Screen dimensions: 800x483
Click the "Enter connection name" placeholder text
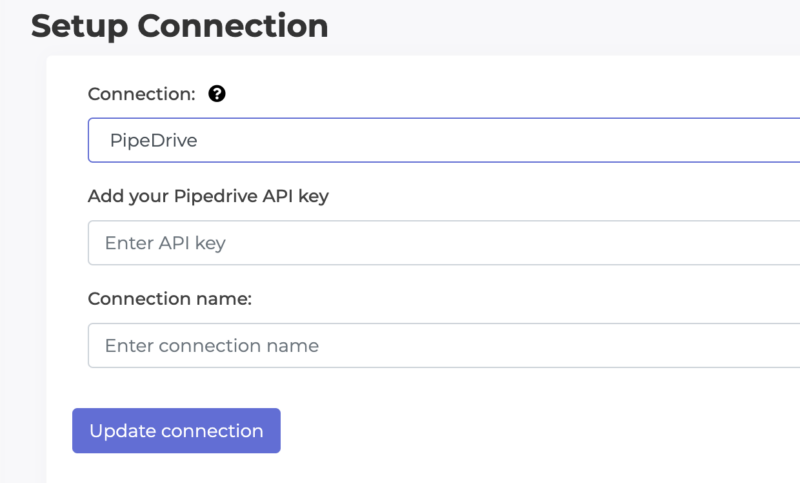tap(212, 346)
